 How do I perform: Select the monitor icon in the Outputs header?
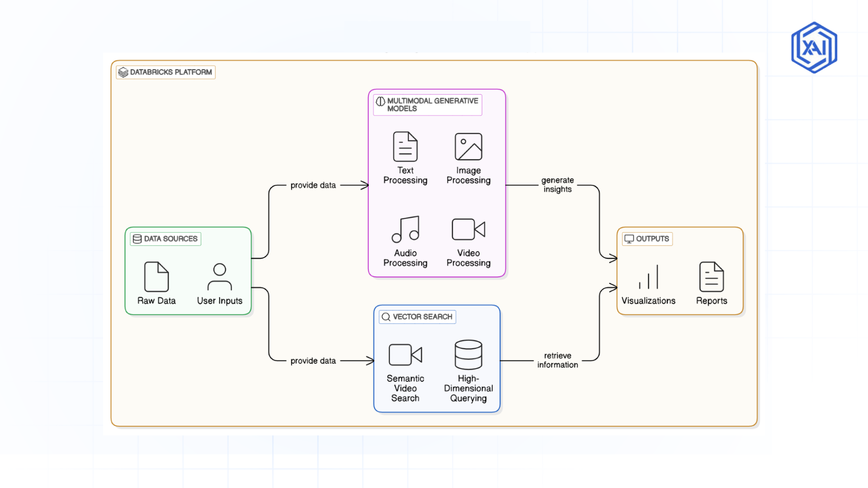[628, 239]
